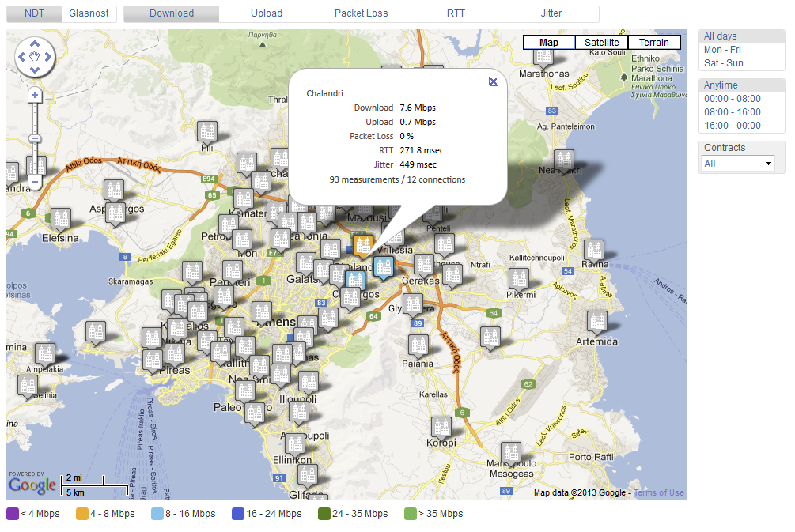Switch map to Satellite view
The height and width of the screenshot is (532, 795).
coord(601,43)
